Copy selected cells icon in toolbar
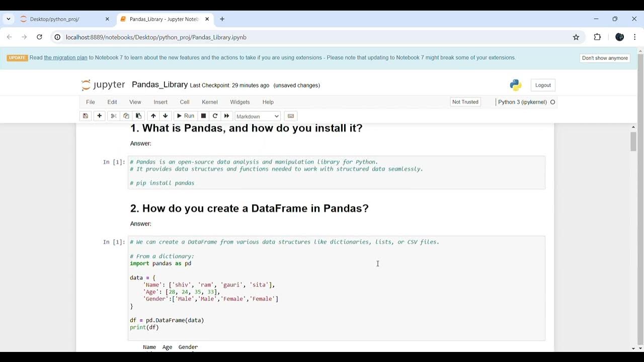Screen dimensions: 644x362 click(126, 116)
